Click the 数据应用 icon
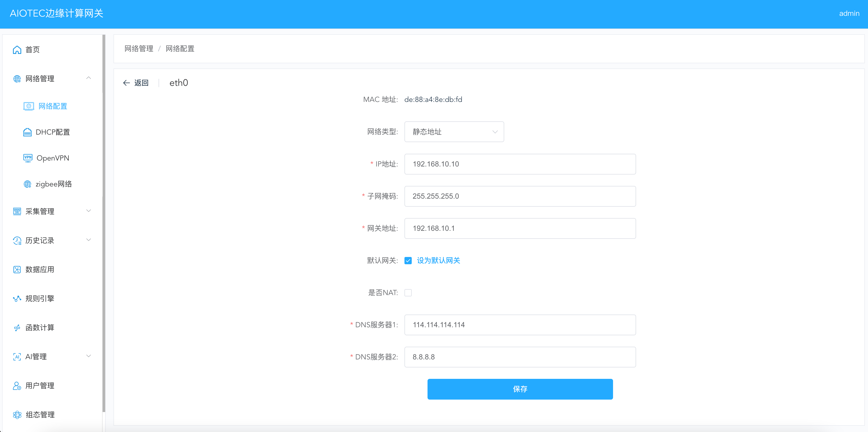Image resolution: width=868 pixels, height=432 pixels. tap(17, 269)
